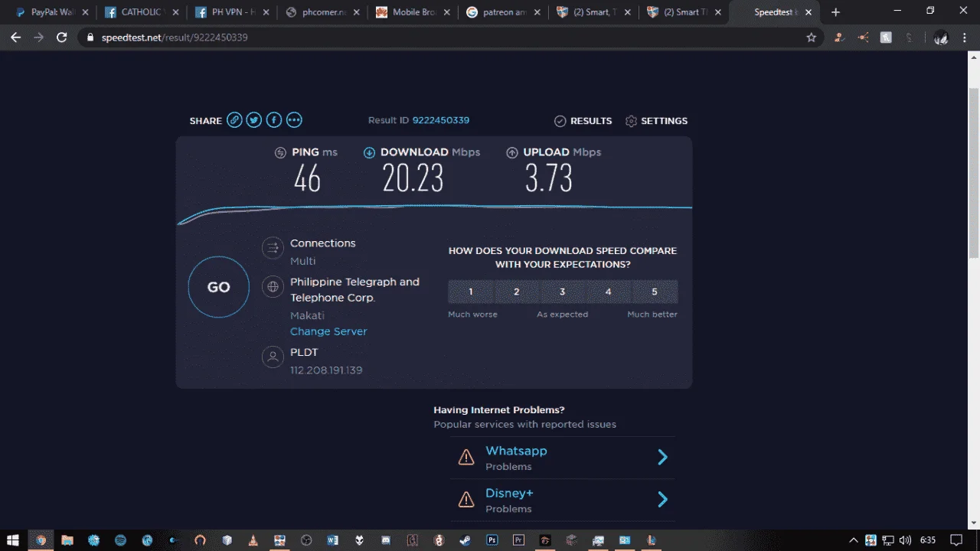Viewport: 980px width, 551px height.
Task: Expand the Disney+ problems chevron
Action: click(x=663, y=500)
